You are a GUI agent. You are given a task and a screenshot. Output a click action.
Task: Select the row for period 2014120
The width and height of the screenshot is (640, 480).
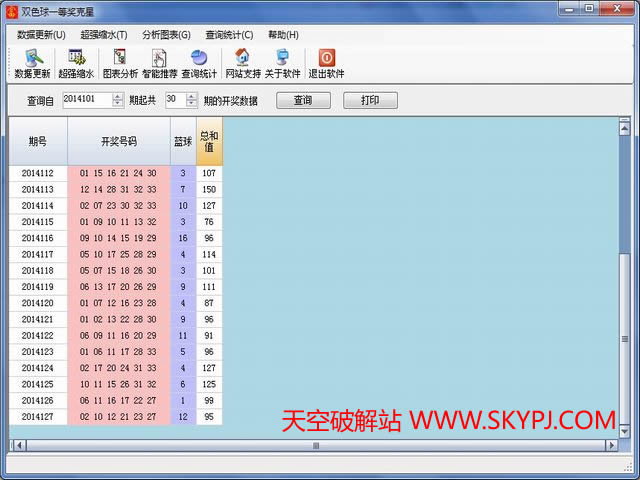tap(38, 303)
